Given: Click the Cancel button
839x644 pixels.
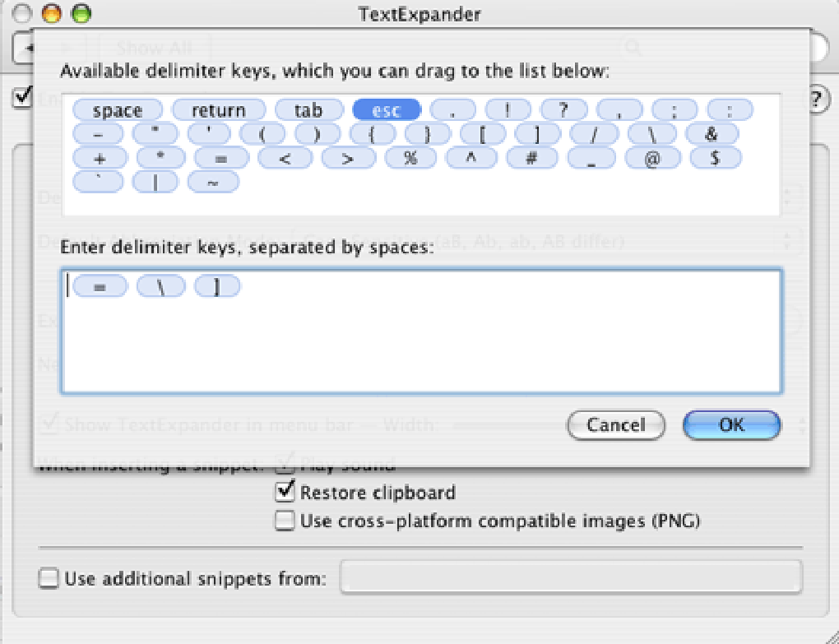Looking at the screenshot, I should pos(615,425).
